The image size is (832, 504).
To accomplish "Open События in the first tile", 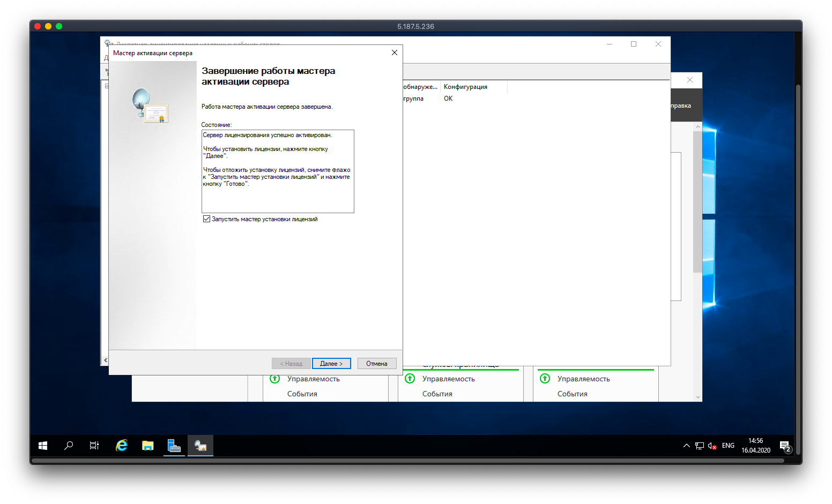I will tap(302, 394).
